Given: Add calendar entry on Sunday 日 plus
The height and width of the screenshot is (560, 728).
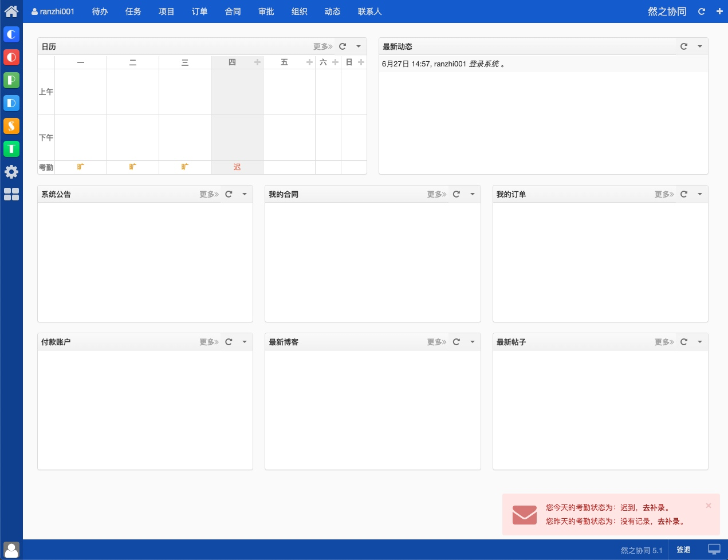Looking at the screenshot, I should point(361,62).
